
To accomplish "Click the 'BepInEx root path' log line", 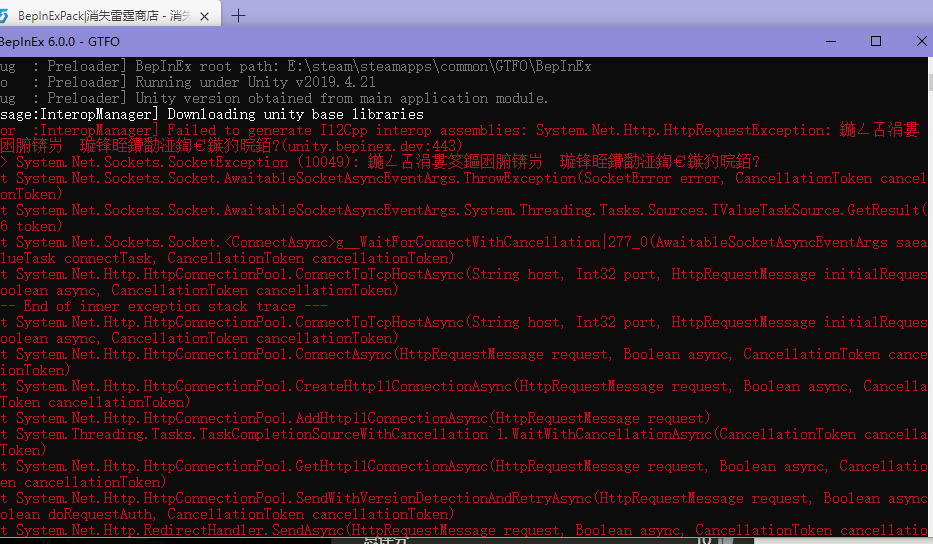I will 296,66.
